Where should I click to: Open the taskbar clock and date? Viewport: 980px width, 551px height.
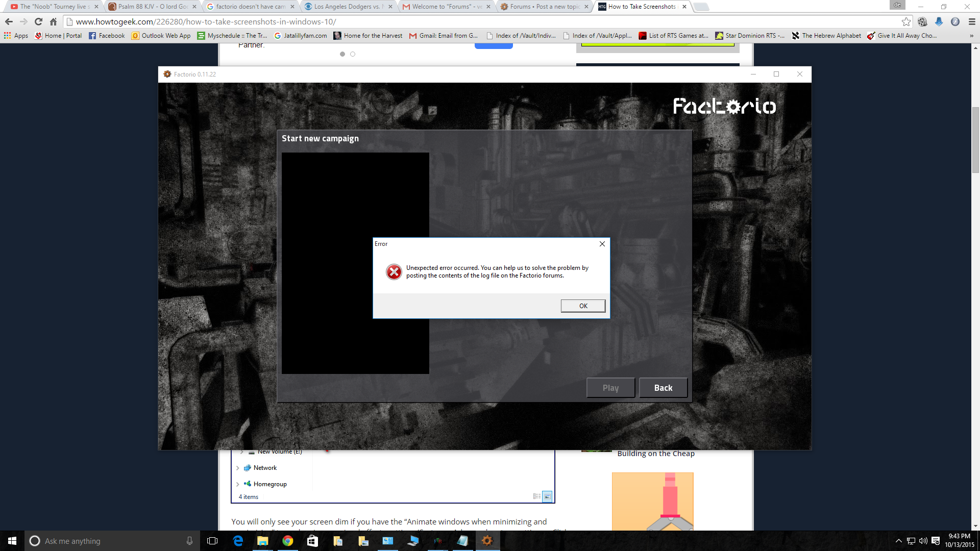[x=959, y=541]
